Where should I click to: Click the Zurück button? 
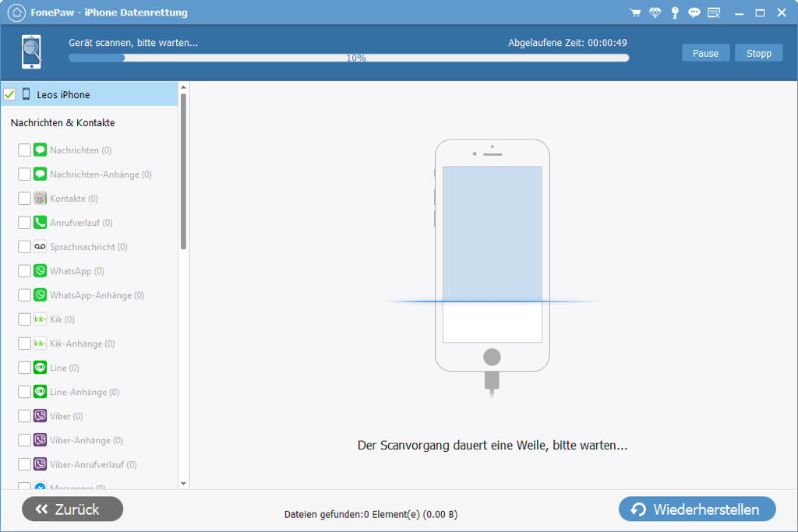(72, 509)
